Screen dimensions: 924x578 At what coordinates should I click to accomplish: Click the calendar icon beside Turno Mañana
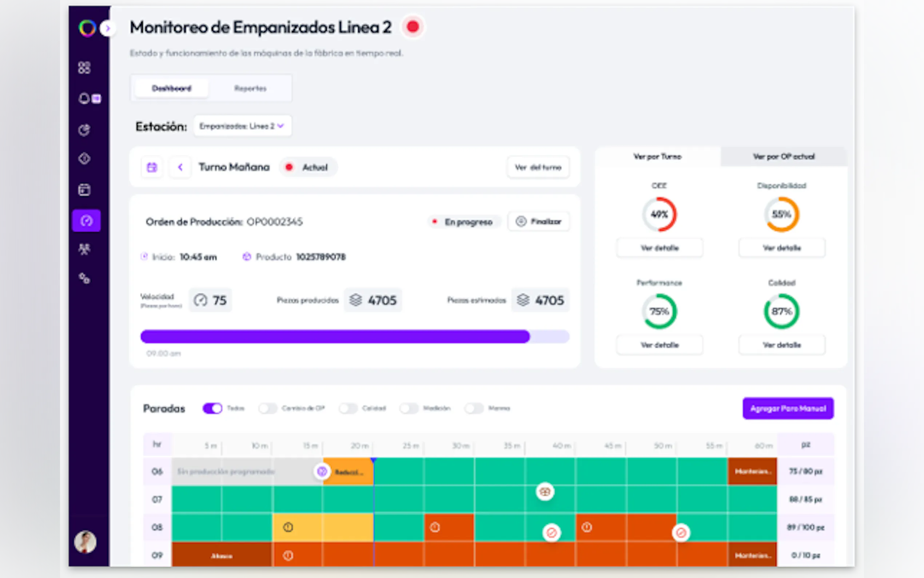click(152, 167)
